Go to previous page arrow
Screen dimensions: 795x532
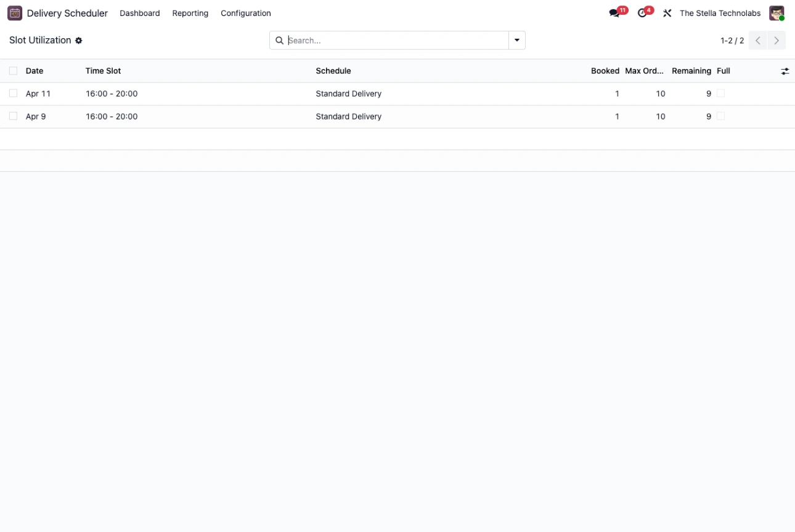tap(758, 41)
